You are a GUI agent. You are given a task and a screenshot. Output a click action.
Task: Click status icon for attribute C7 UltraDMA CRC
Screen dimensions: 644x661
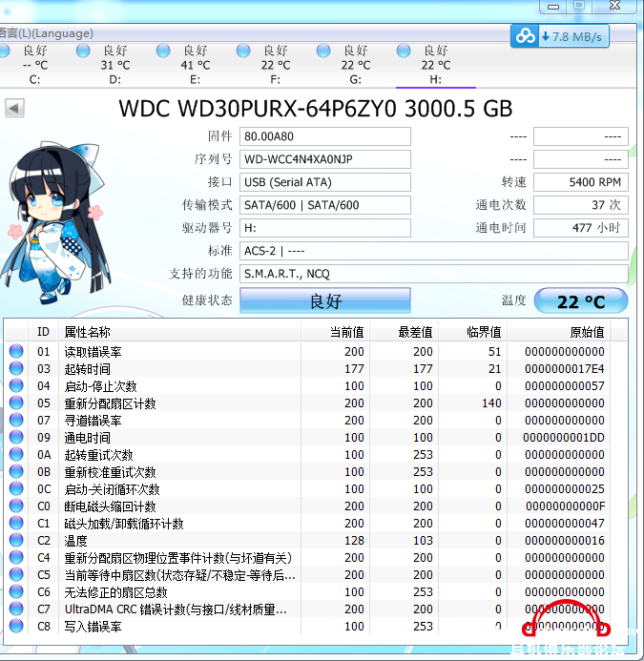point(16,609)
